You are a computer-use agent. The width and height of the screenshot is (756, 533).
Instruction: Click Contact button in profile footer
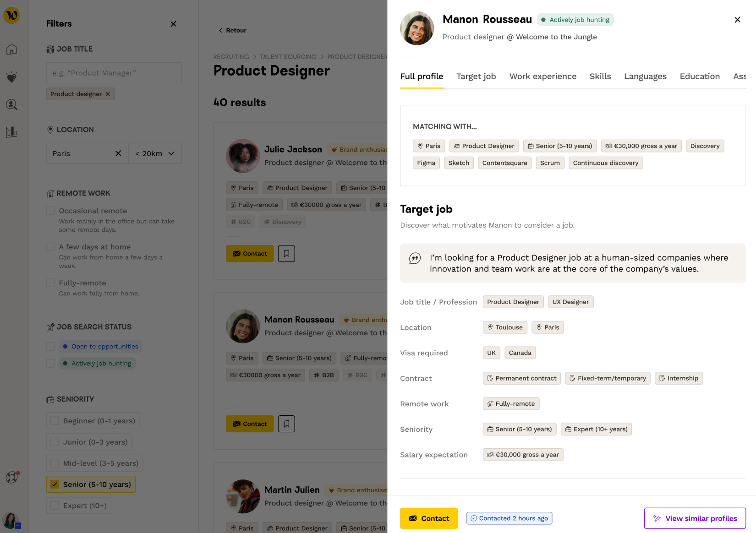tap(428, 518)
